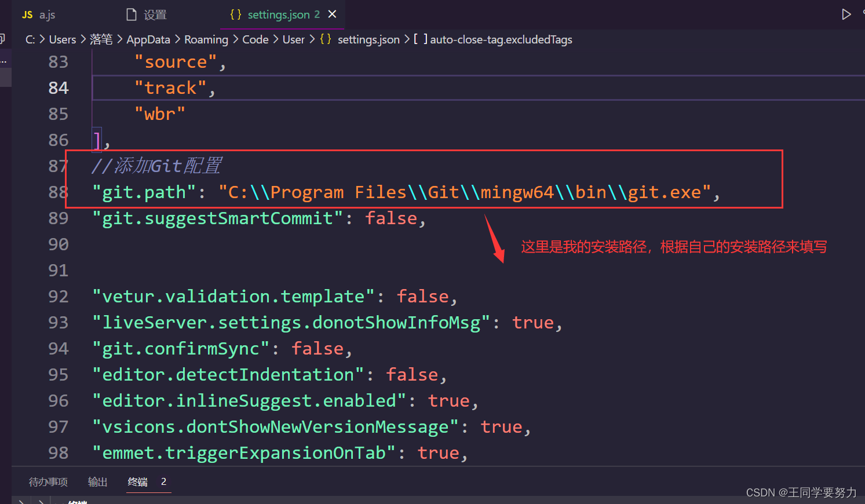
Task: Click the 落笔 breadcrumb folder
Action: click(101, 39)
